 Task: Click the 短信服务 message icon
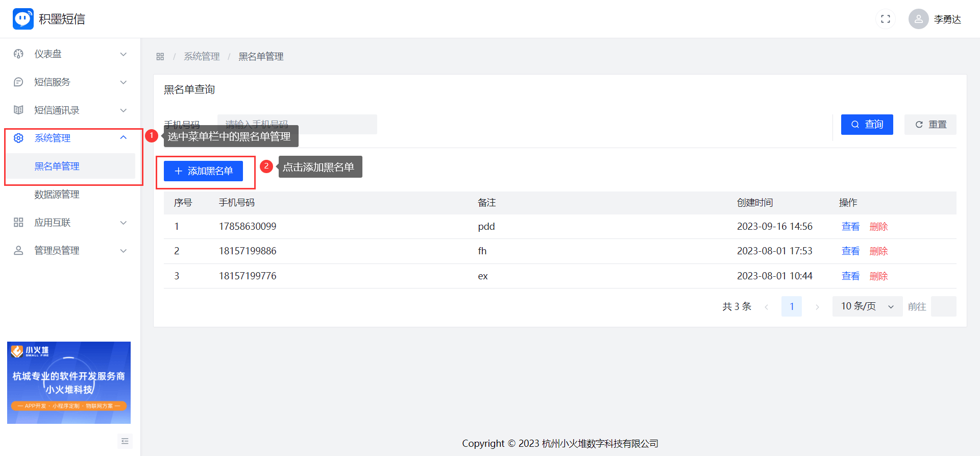(18, 82)
